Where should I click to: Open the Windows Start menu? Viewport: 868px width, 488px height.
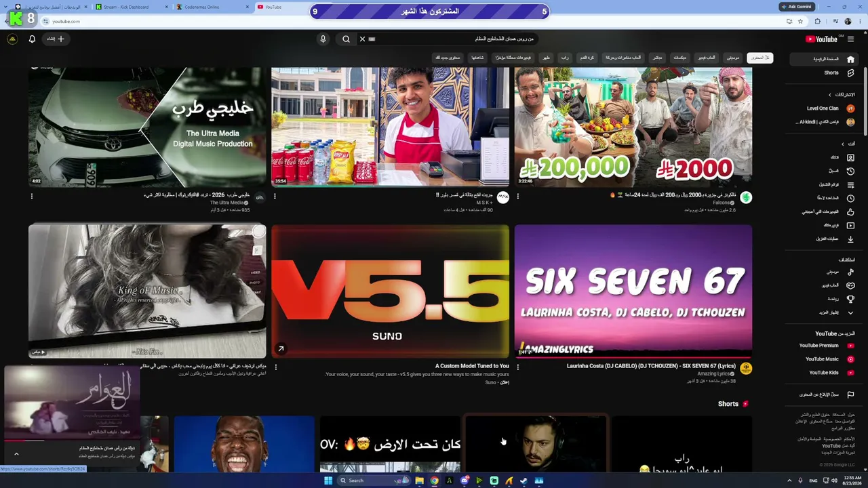[328, 481]
